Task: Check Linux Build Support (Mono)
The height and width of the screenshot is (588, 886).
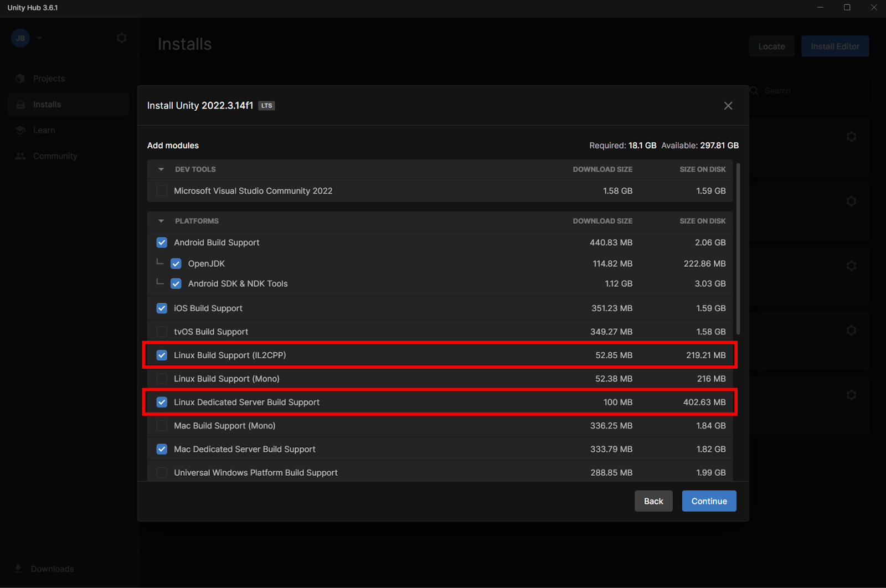Action: tap(162, 379)
